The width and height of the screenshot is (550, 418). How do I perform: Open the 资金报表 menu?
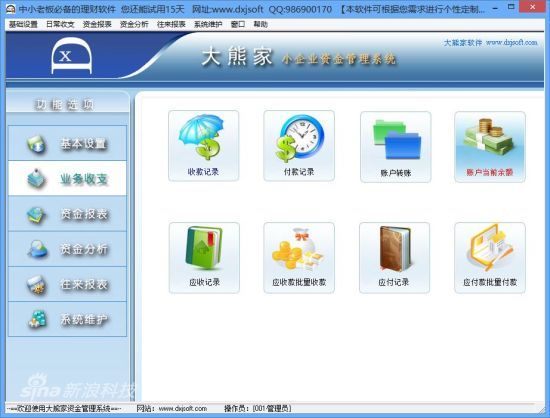(x=97, y=24)
